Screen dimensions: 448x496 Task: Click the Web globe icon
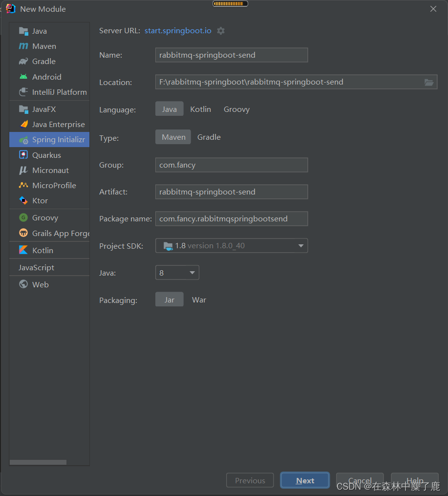coord(23,284)
